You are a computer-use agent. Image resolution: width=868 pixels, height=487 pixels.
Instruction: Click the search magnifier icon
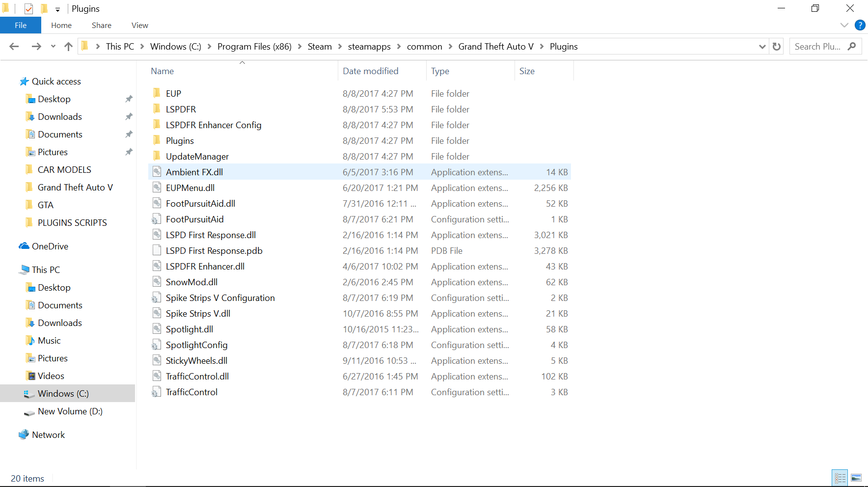[852, 47]
